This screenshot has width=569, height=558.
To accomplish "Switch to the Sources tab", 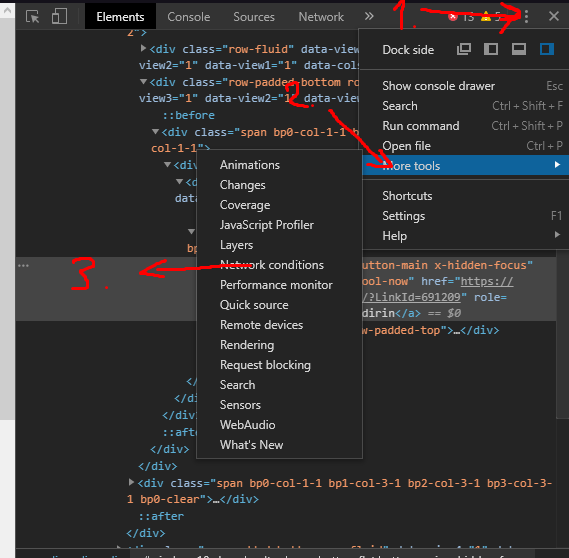I will 254,17.
